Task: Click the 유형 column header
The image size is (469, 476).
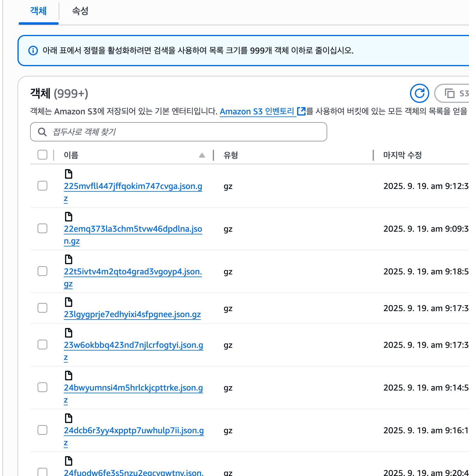Action: pyautogui.click(x=231, y=155)
